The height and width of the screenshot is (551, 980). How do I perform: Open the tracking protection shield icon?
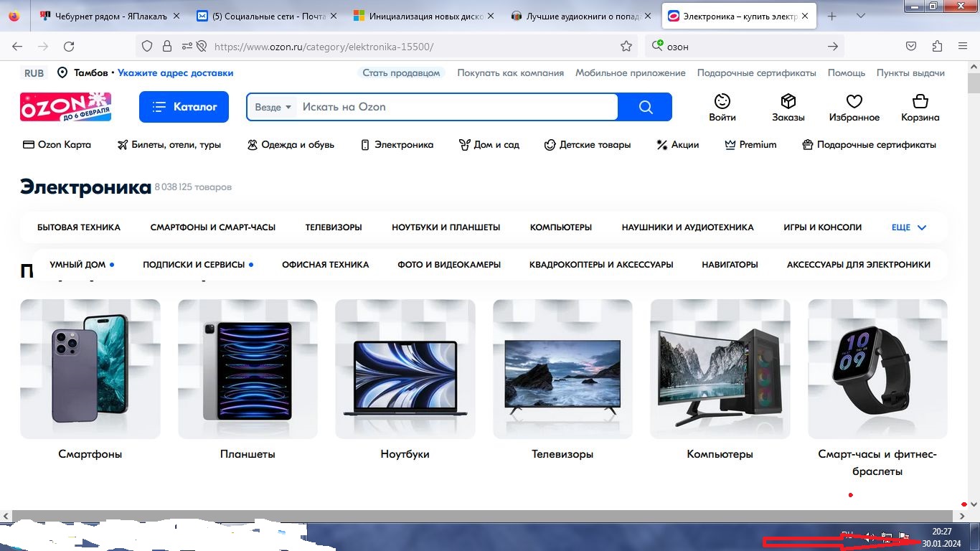pos(147,46)
